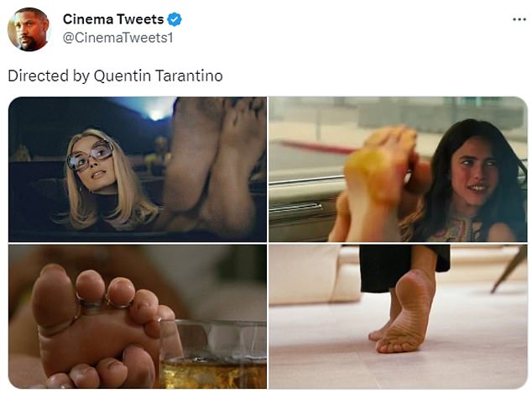The image size is (532, 399).
Task: Select the "Directed by Quentin Tarantino" tweet text
Action: coord(115,76)
